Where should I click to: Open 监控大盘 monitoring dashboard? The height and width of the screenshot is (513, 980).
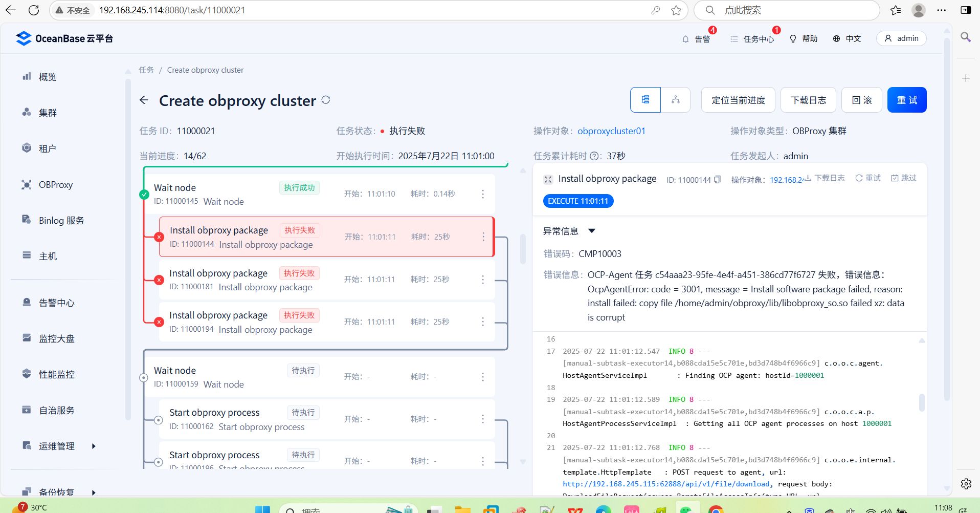pyautogui.click(x=57, y=339)
